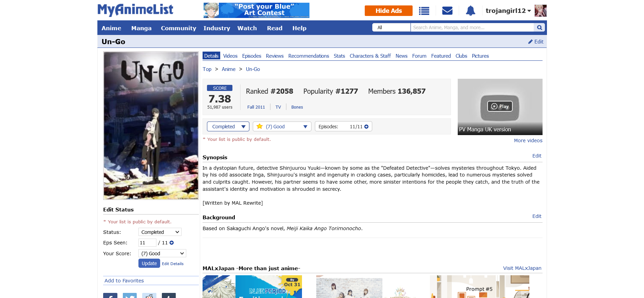Click the trojangirl12 profile avatar
The image size is (644, 298).
coord(541,11)
